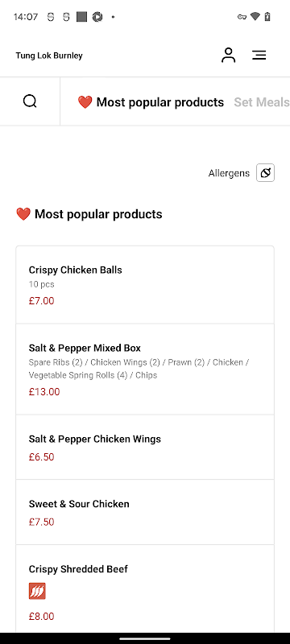The image size is (290, 644).
Task: Select the Salt & Pepper Mixed Box item
Action: [145, 369]
